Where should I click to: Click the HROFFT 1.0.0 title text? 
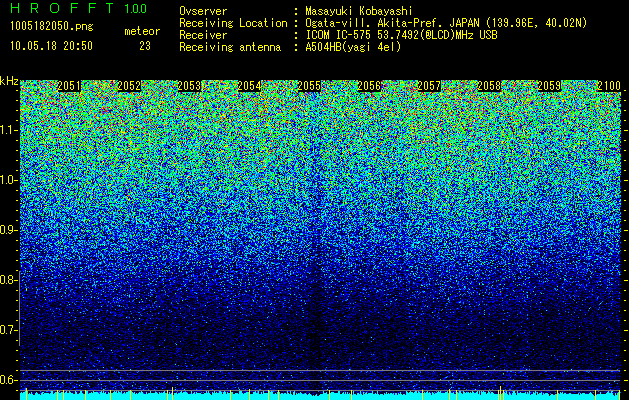click(79, 8)
